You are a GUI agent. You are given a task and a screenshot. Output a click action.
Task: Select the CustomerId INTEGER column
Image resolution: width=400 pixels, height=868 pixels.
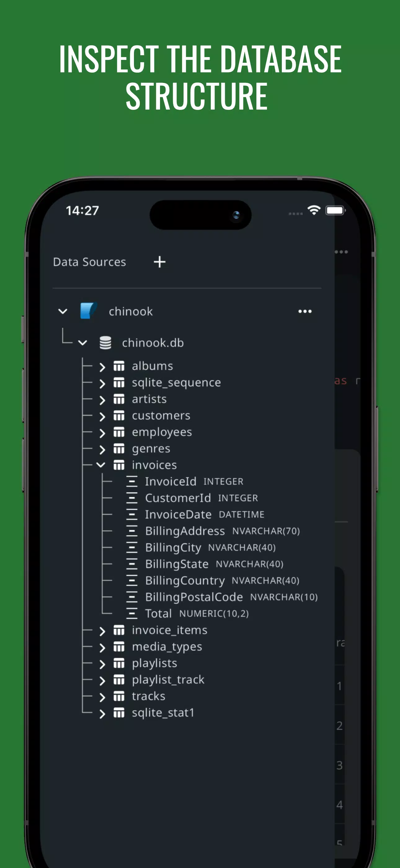201,498
